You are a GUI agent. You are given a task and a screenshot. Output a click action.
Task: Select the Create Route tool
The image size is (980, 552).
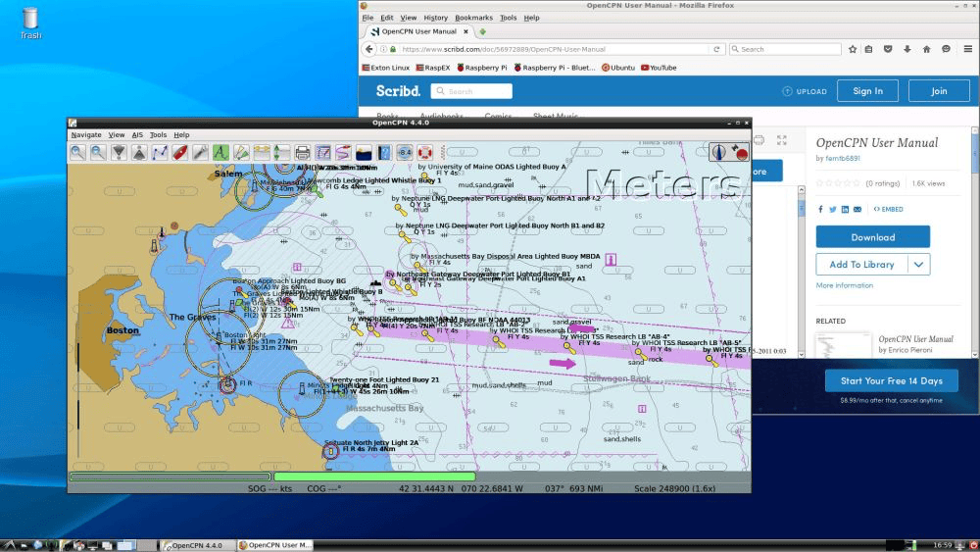(160, 152)
